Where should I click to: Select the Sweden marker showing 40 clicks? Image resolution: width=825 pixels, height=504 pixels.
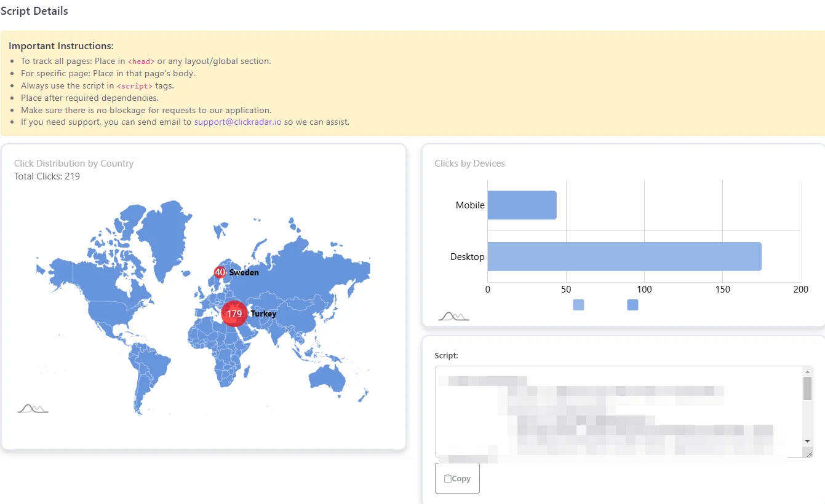click(221, 272)
